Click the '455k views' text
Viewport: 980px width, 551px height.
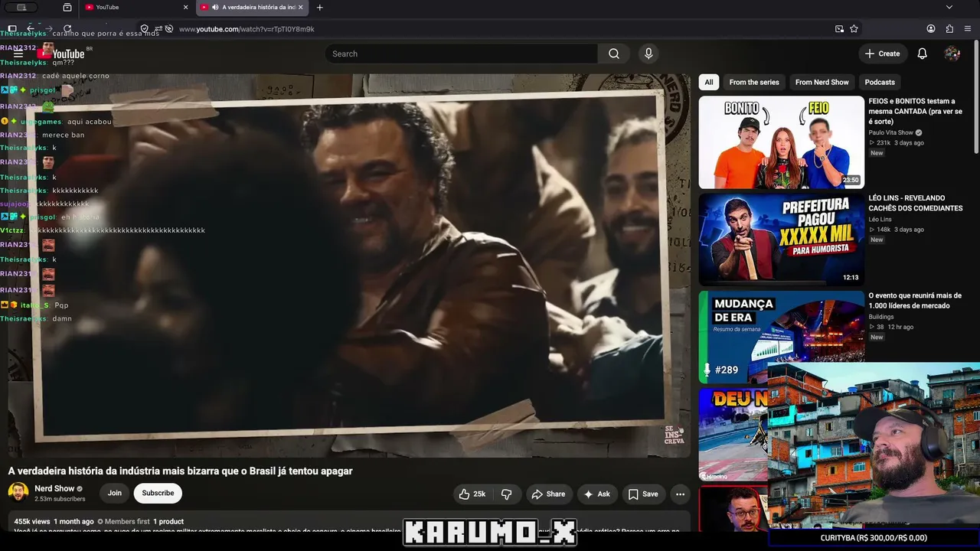(x=32, y=521)
